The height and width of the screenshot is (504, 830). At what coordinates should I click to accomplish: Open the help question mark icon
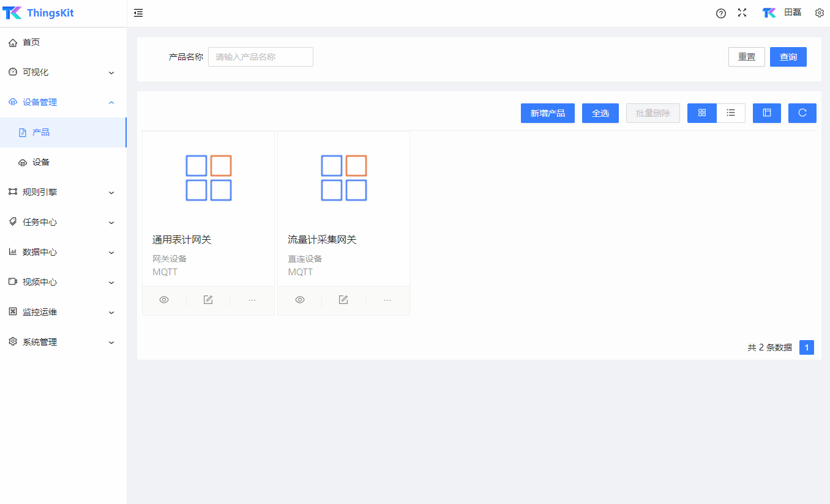pyautogui.click(x=720, y=13)
